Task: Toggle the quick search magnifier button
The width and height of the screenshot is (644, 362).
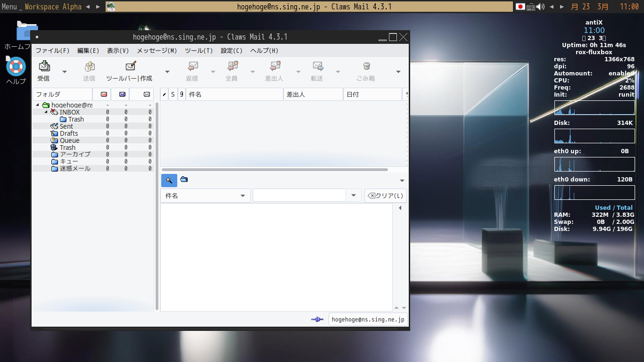Action: point(169,180)
